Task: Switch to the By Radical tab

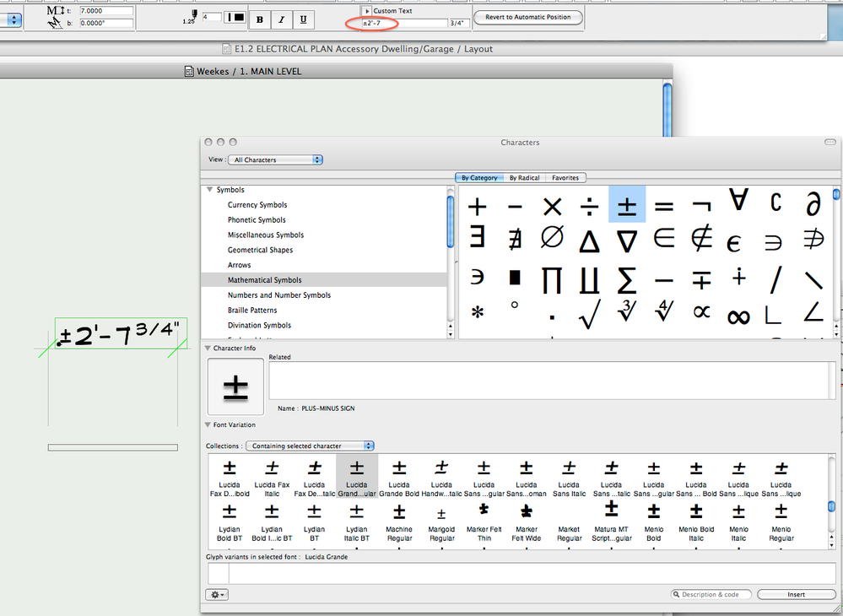Action: [x=524, y=178]
